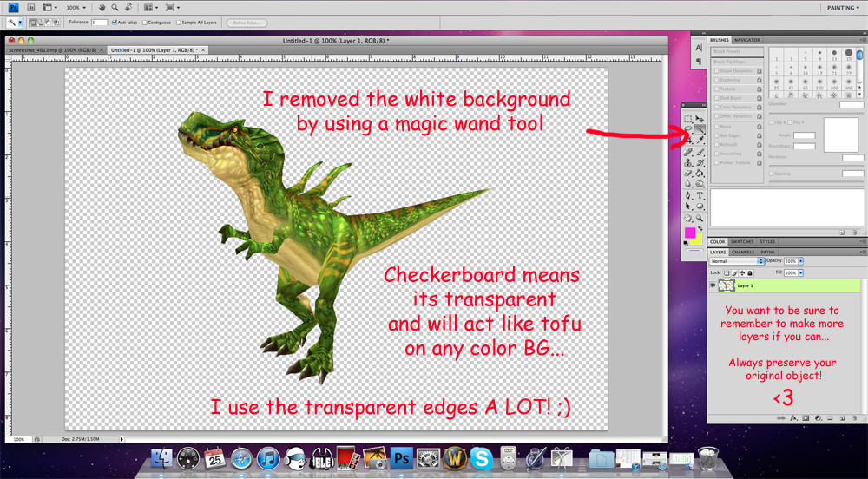
Task: Swap foreground and background colors
Action: [700, 228]
